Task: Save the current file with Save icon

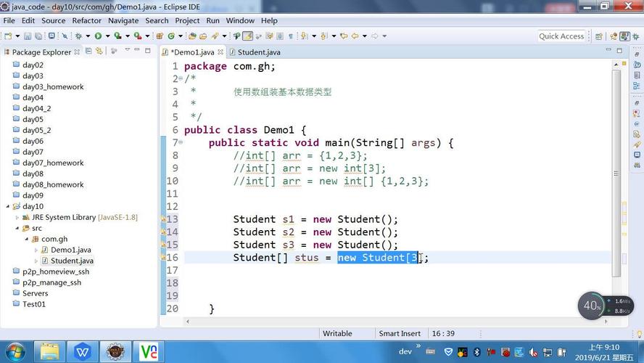Action: [28, 36]
